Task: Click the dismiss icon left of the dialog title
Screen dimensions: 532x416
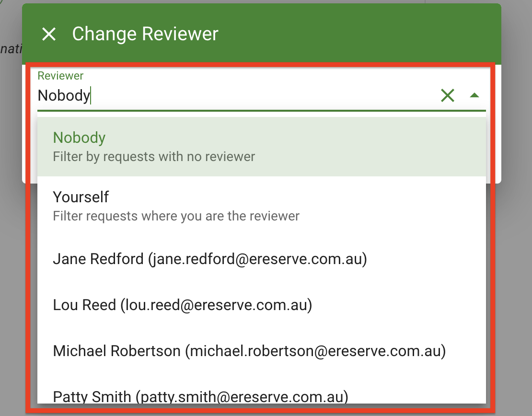Action: (48, 34)
